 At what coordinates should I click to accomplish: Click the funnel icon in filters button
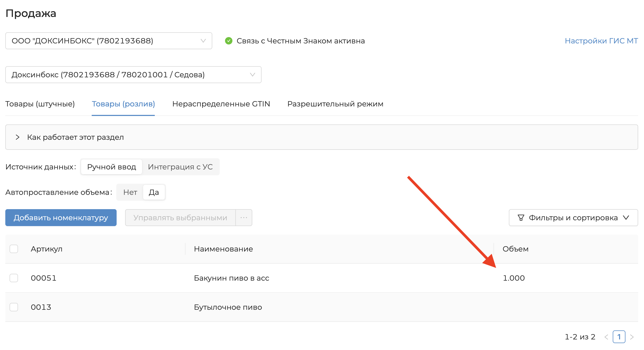(x=521, y=218)
